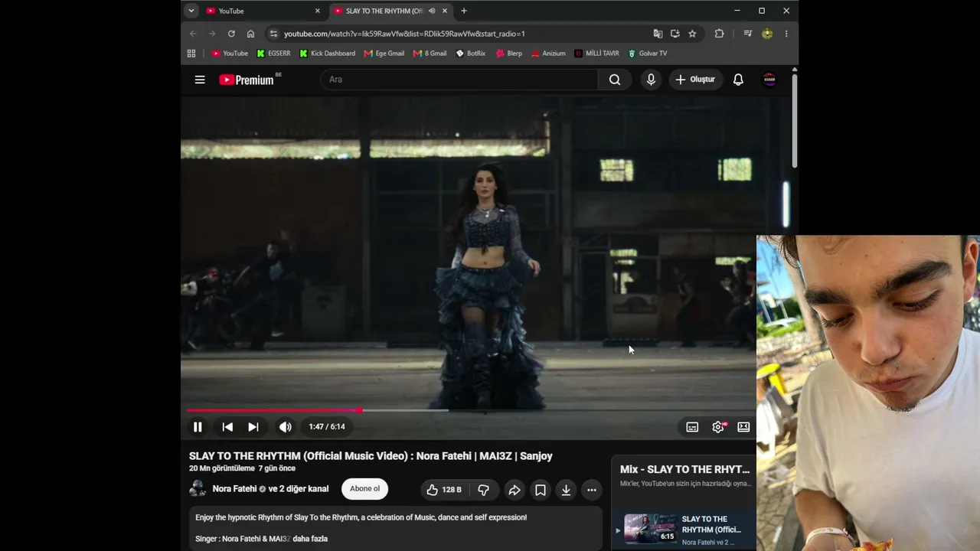Viewport: 980px width, 551px height.
Task: Reload the current page
Action: coord(231,34)
